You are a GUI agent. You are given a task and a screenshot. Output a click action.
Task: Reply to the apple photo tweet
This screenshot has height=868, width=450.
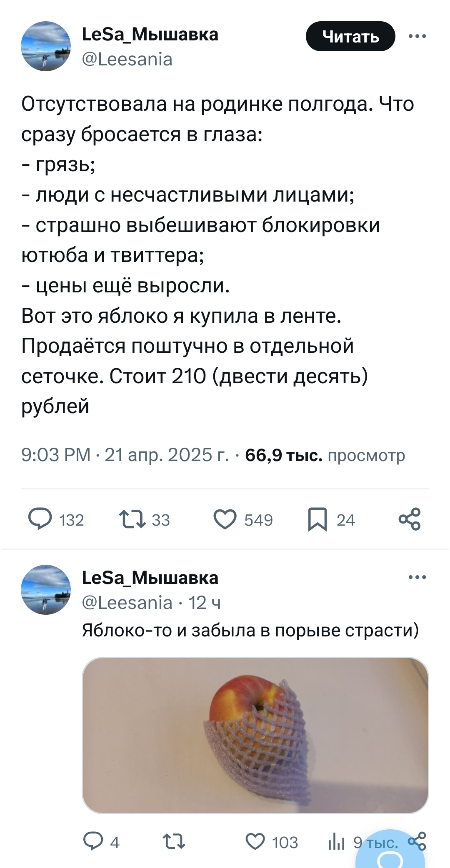point(91,842)
